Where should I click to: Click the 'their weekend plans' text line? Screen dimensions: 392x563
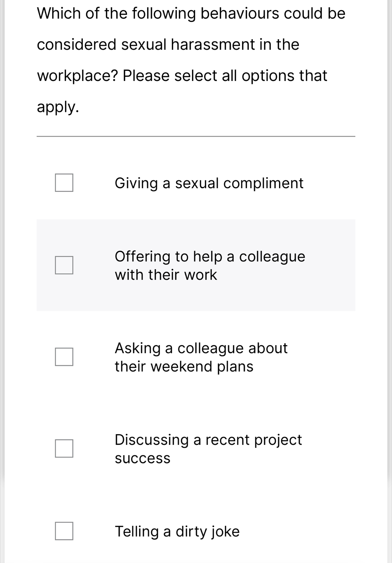tap(184, 366)
